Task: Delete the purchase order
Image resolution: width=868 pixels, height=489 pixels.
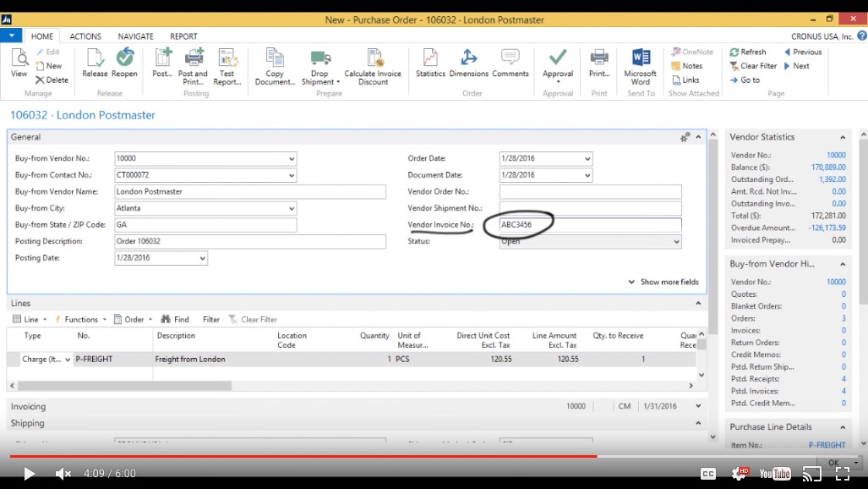Action: 52,80
